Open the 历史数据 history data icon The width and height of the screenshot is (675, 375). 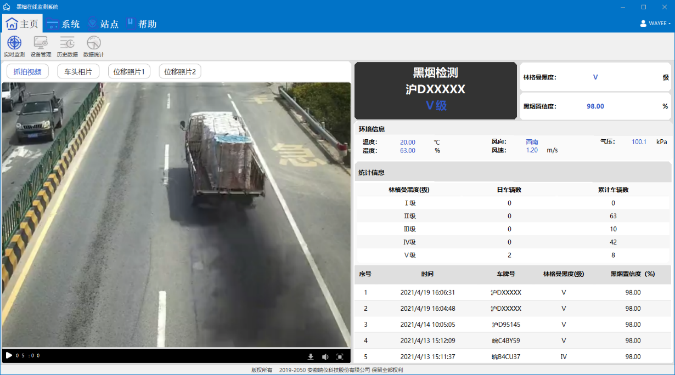(x=67, y=46)
